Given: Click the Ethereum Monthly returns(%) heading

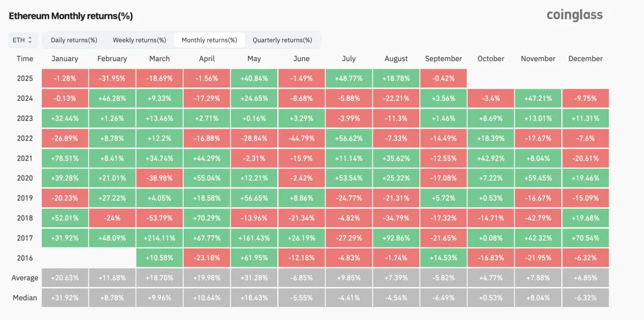Looking at the screenshot, I should point(70,16).
